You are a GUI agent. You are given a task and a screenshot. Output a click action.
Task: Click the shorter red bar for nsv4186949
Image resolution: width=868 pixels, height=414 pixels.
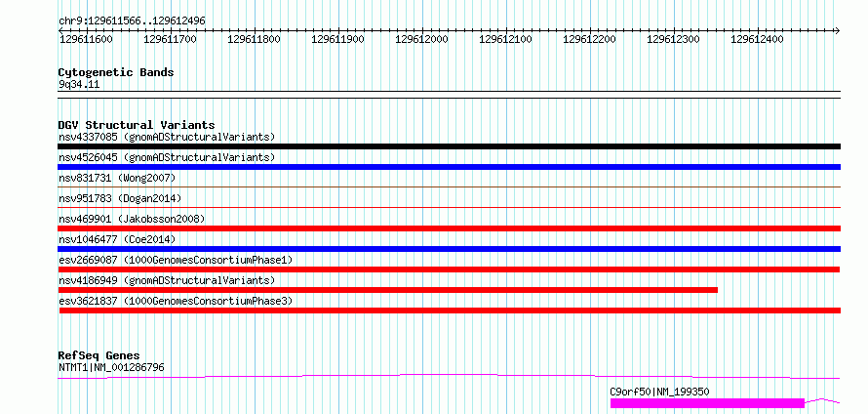(387, 290)
